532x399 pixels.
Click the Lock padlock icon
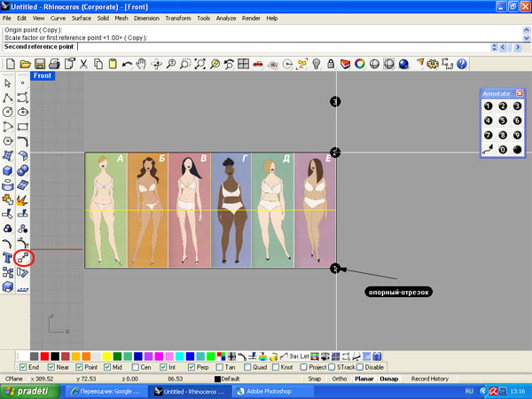[330, 64]
